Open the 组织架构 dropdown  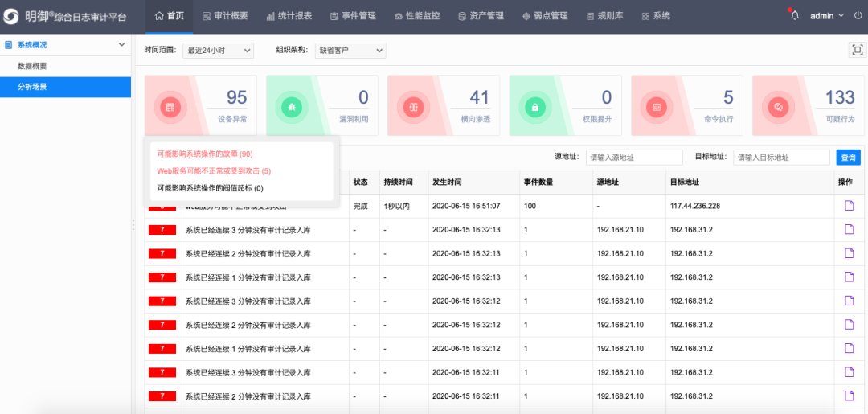click(350, 51)
